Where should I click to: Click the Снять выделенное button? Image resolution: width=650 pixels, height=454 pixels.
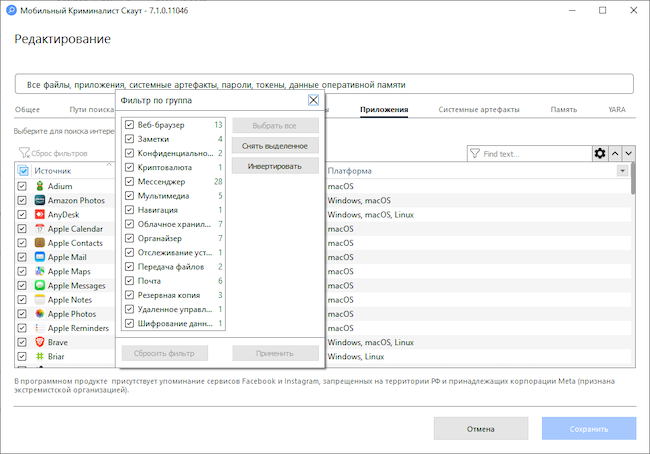[x=275, y=146]
